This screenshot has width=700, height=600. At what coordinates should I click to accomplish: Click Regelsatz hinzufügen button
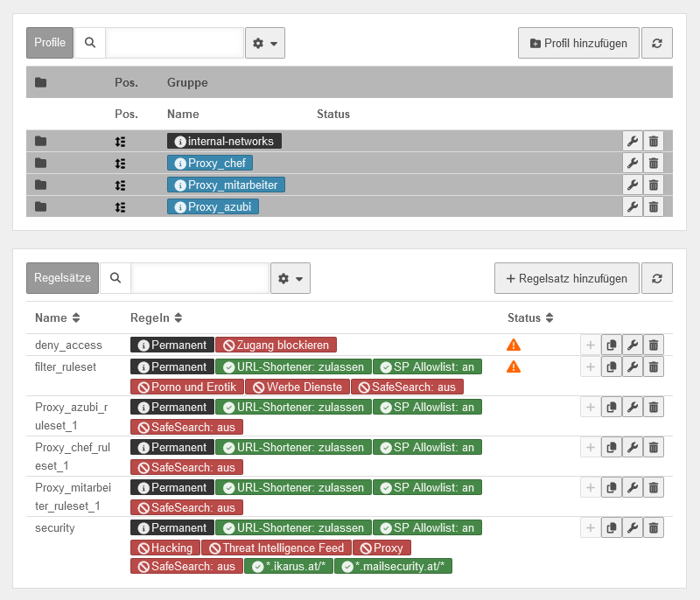566,278
